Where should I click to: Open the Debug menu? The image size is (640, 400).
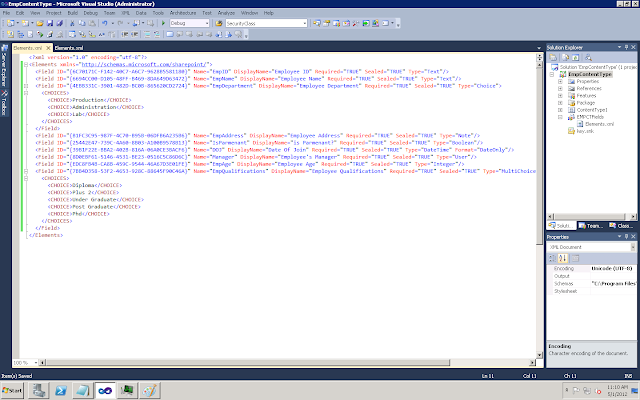[91, 13]
